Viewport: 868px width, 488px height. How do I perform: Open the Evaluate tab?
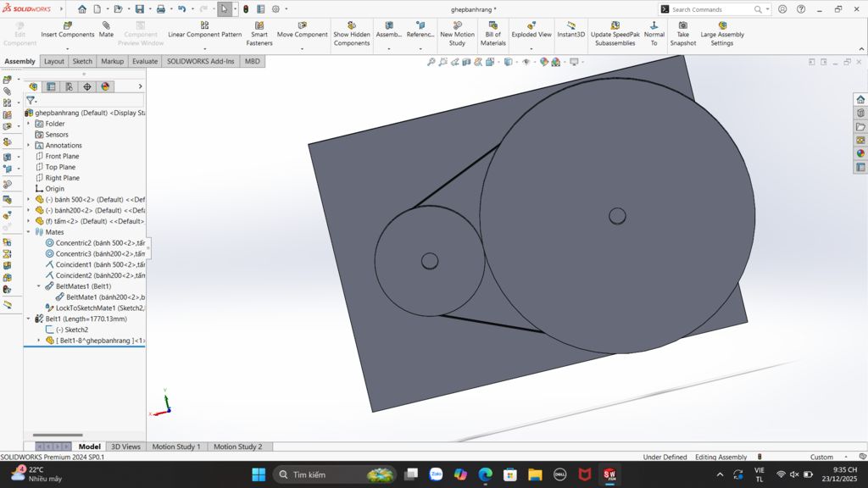pos(145,61)
